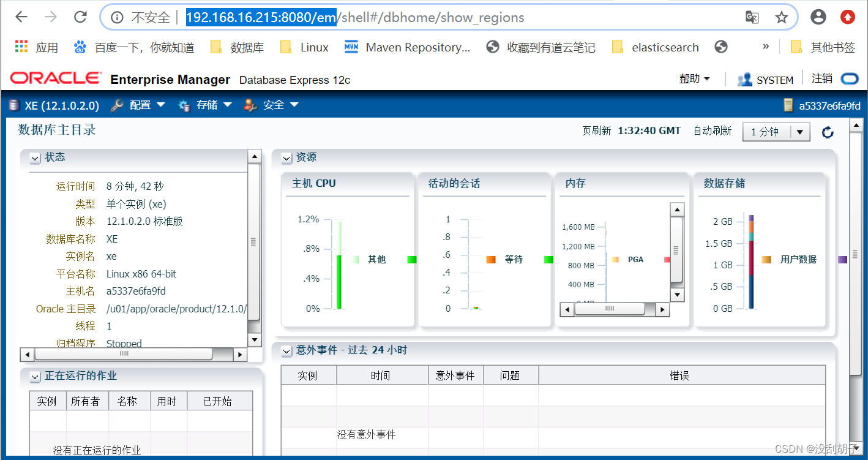Viewport: 868px width, 460px height.
Task: Open the Maven Repository bookmark
Action: (408, 47)
